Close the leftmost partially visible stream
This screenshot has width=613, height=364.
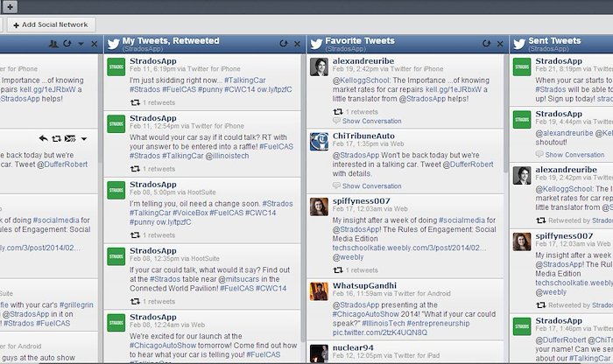click(x=95, y=44)
